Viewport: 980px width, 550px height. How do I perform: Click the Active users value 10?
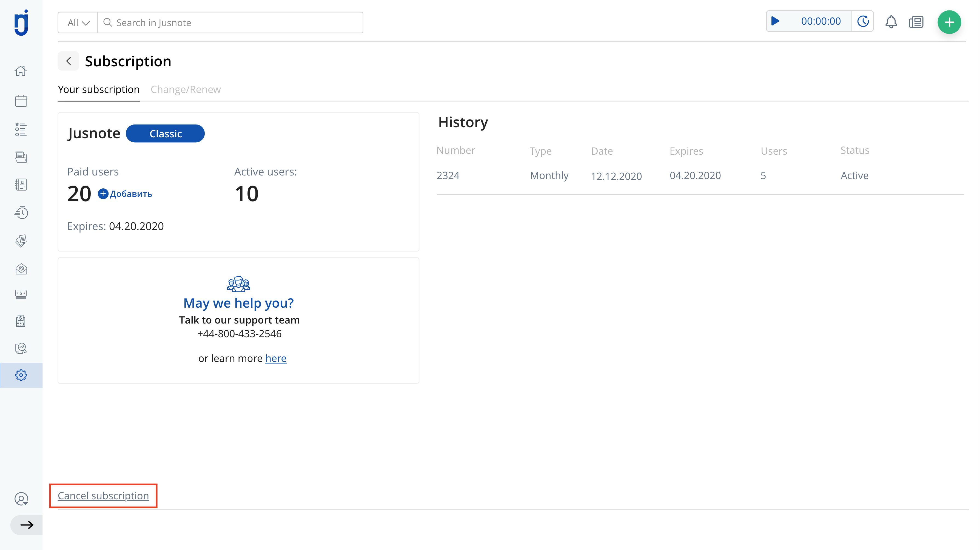(x=247, y=194)
